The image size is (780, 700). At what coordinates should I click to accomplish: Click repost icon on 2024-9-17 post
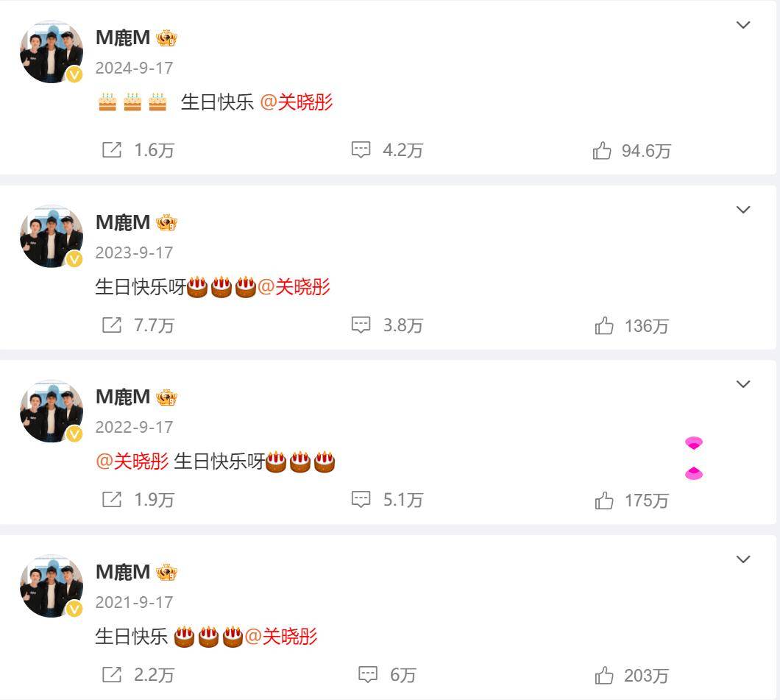point(111,149)
